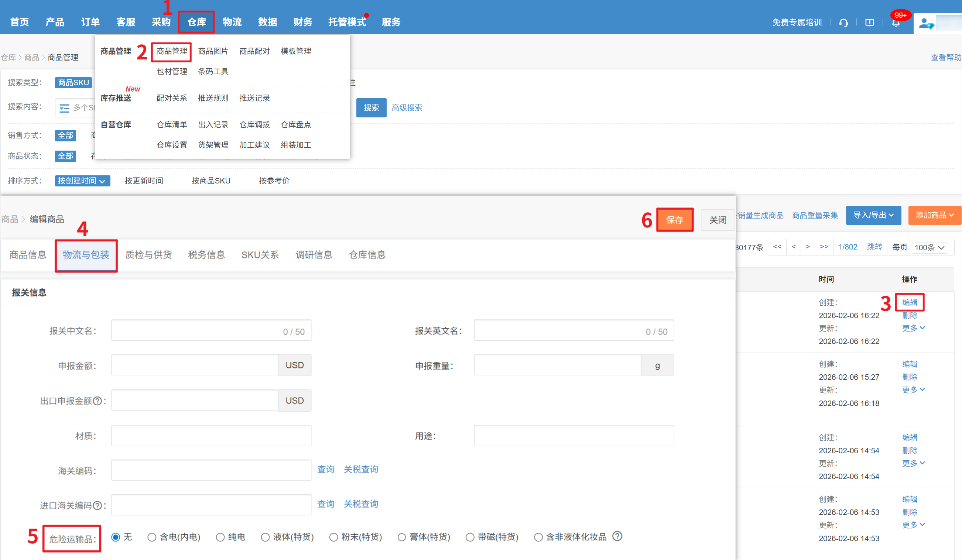
Task: Open the 添加商品 dropdown menu
Action: pyautogui.click(x=934, y=215)
